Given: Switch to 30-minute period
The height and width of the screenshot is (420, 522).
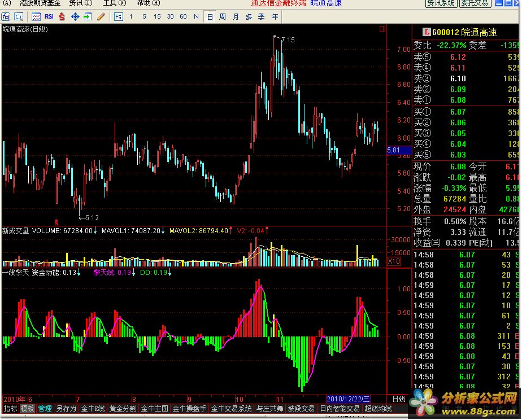Looking at the screenshot, I should click(x=170, y=16).
